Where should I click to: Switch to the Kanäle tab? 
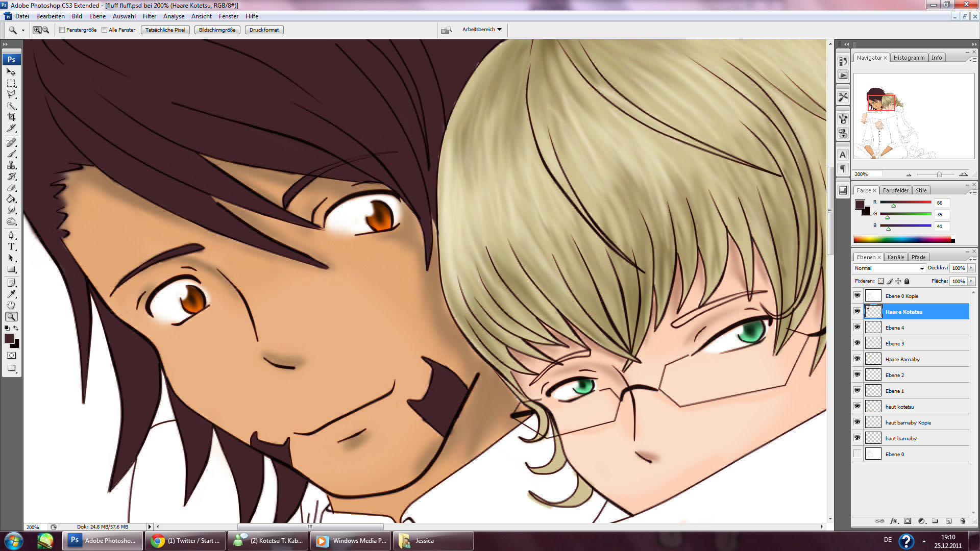pos(895,257)
